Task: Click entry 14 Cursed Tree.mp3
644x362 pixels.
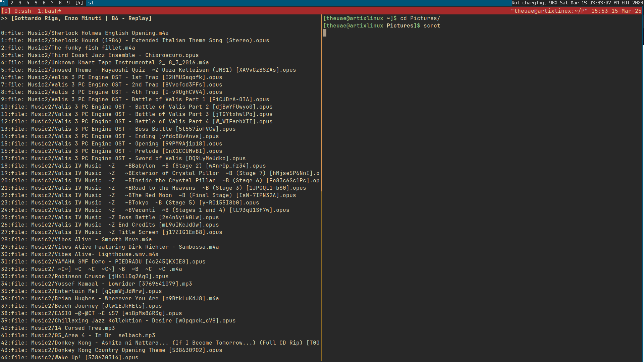Action: click(x=58, y=328)
